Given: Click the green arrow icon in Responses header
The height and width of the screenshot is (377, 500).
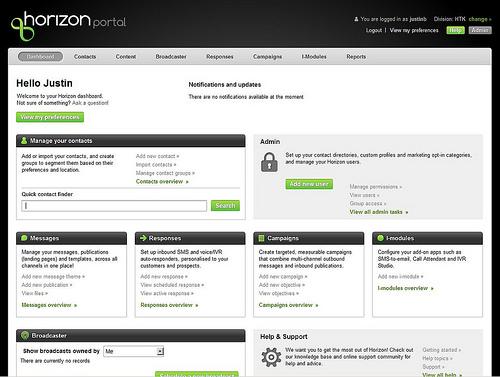Looking at the screenshot, I should (x=143, y=238).
